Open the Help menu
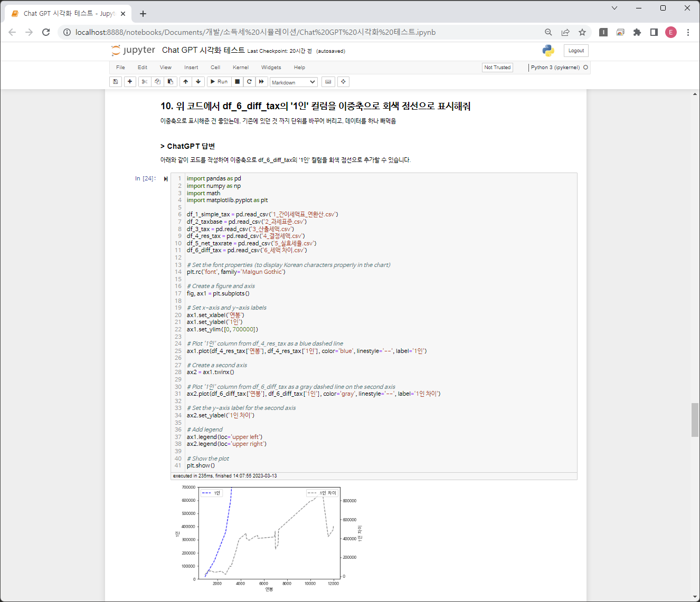Image resolution: width=700 pixels, height=602 pixels. [x=300, y=68]
